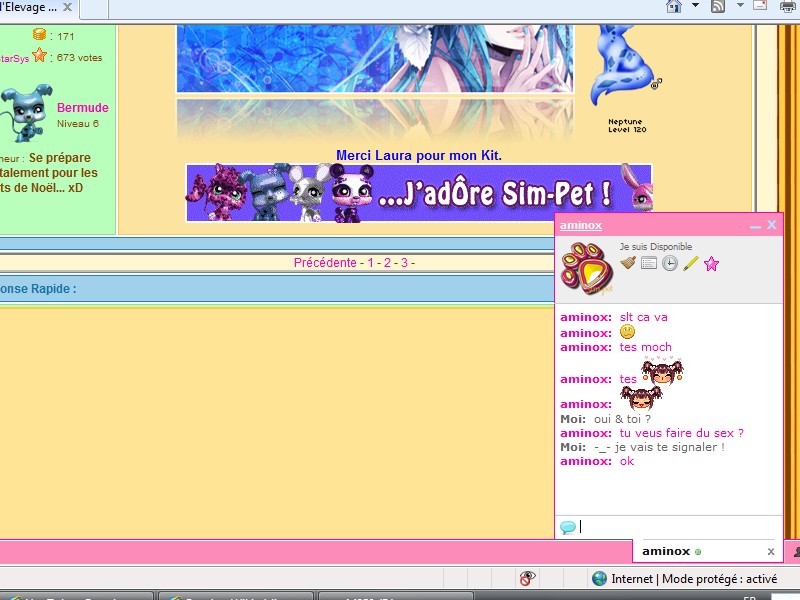800x600 pixels.
Task: Open a new blank browser tab
Action: (x=94, y=8)
